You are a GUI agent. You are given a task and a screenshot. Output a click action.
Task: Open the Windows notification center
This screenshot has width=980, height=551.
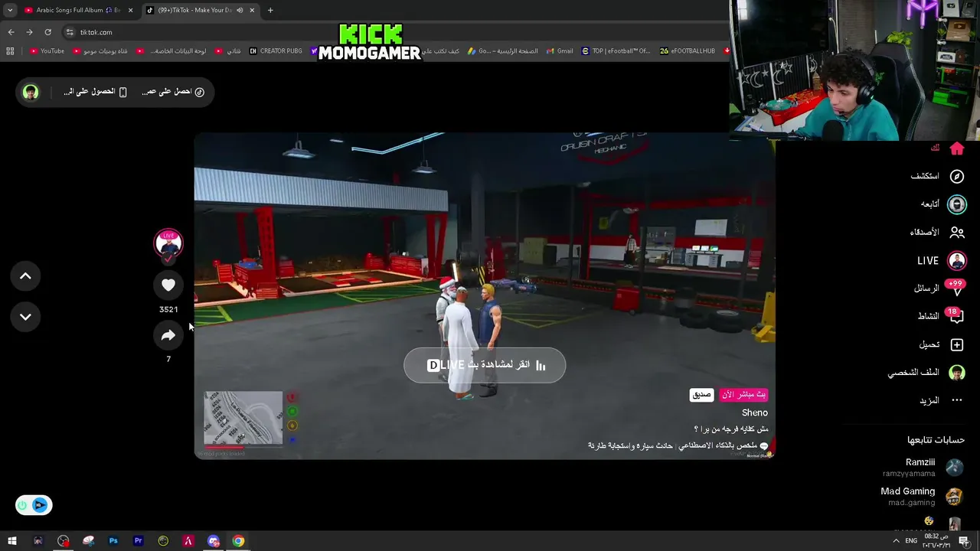[964, 541]
